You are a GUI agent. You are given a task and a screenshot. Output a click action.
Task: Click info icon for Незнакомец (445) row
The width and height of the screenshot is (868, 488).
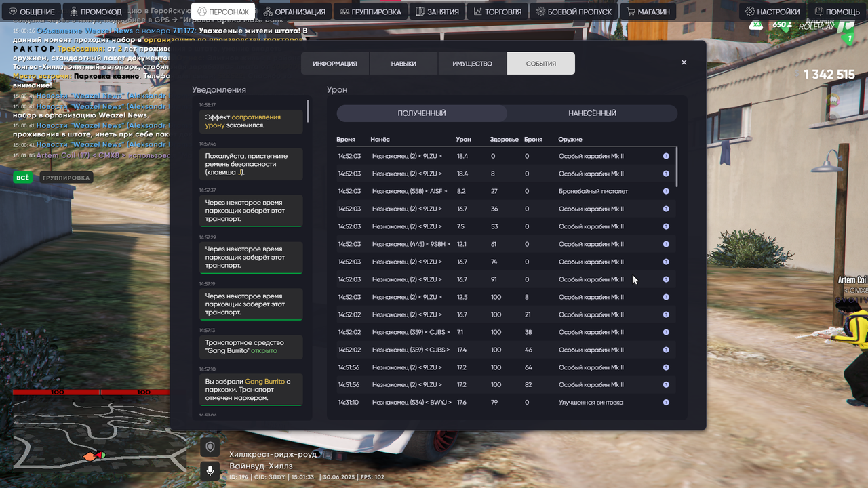[666, 244]
